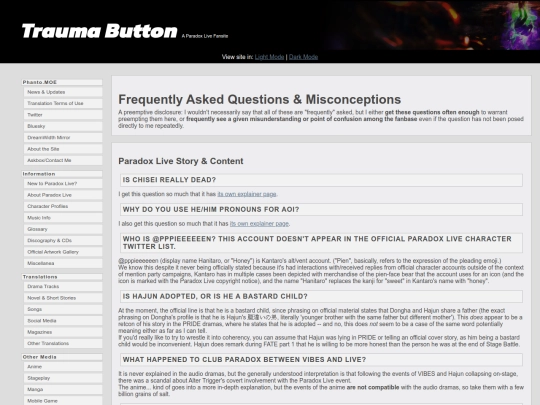Open Songs translations
The width and height of the screenshot is (540, 405).
(63, 309)
